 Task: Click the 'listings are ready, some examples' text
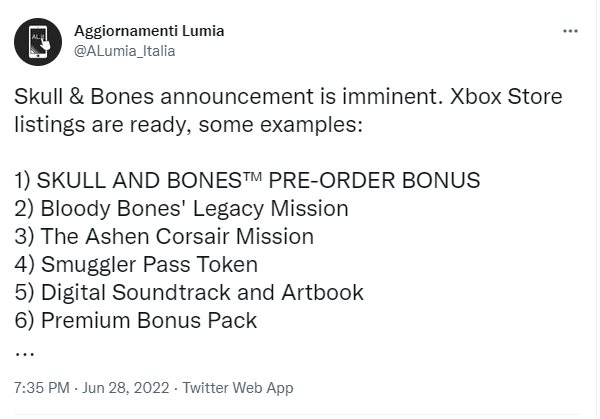(x=188, y=125)
